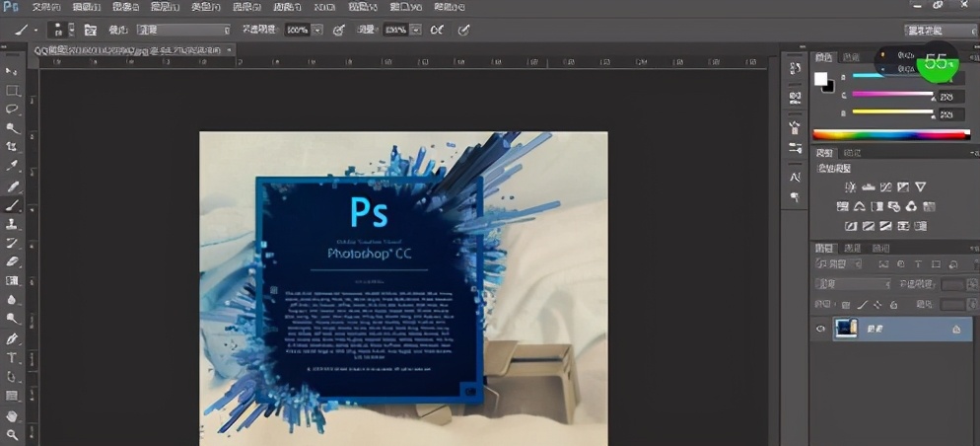
Task: Switch to the Channels tab
Action: pos(852,248)
